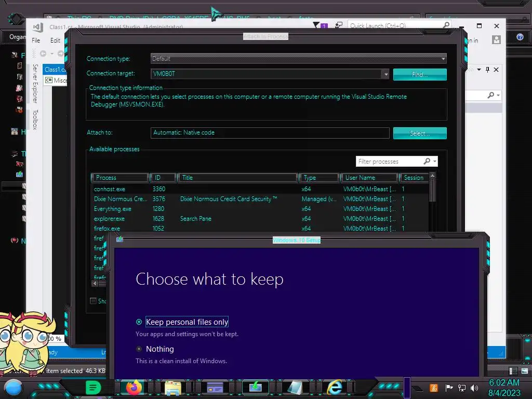Open File Explorer from the taskbar
This screenshot has height=399, width=532.
(173, 388)
